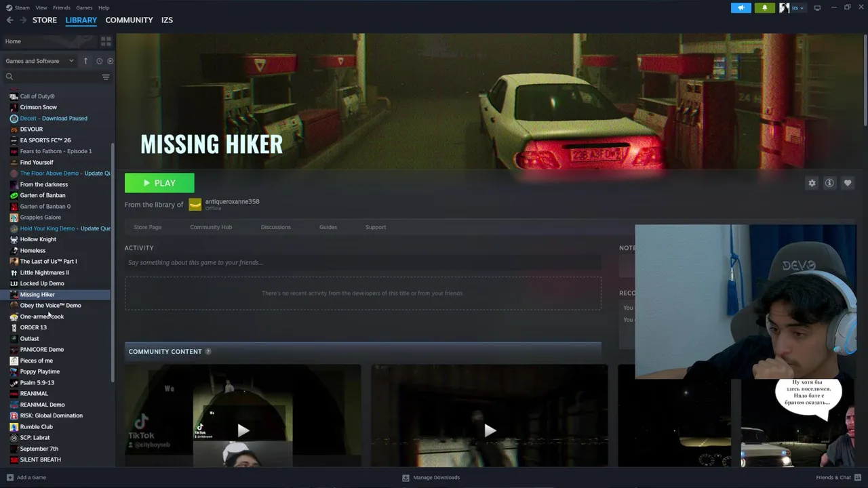This screenshot has height=488, width=868.
Task: Open the Community Hub link
Action: click(x=211, y=227)
